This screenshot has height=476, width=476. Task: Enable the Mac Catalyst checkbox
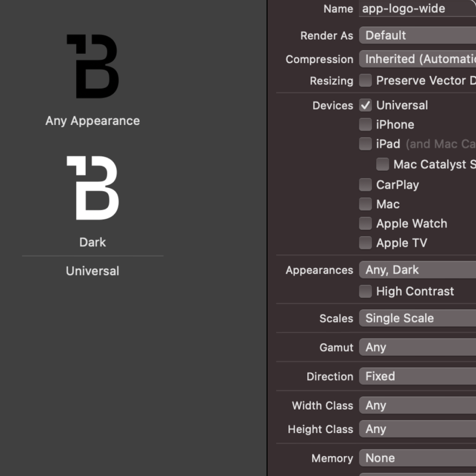coord(382,164)
